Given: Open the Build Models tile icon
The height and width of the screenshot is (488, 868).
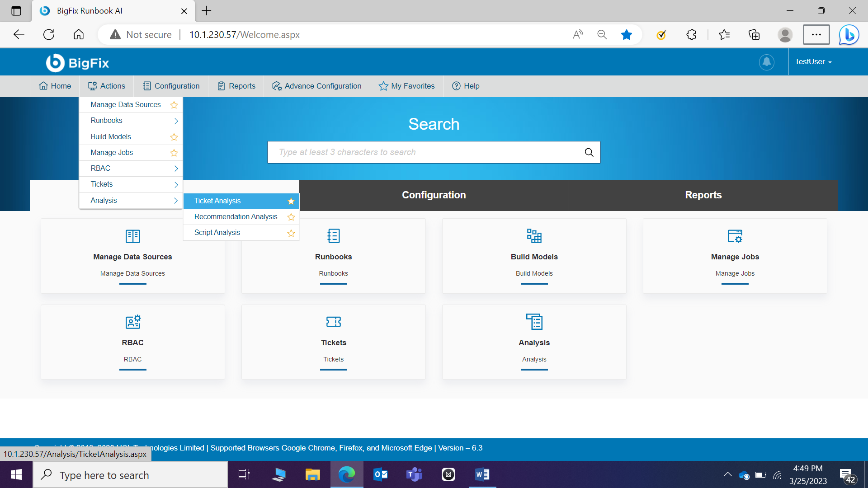Looking at the screenshot, I should pyautogui.click(x=534, y=236).
